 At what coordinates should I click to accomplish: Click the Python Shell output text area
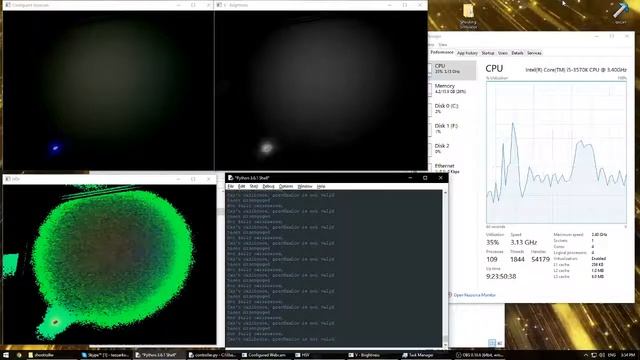tap(334, 268)
